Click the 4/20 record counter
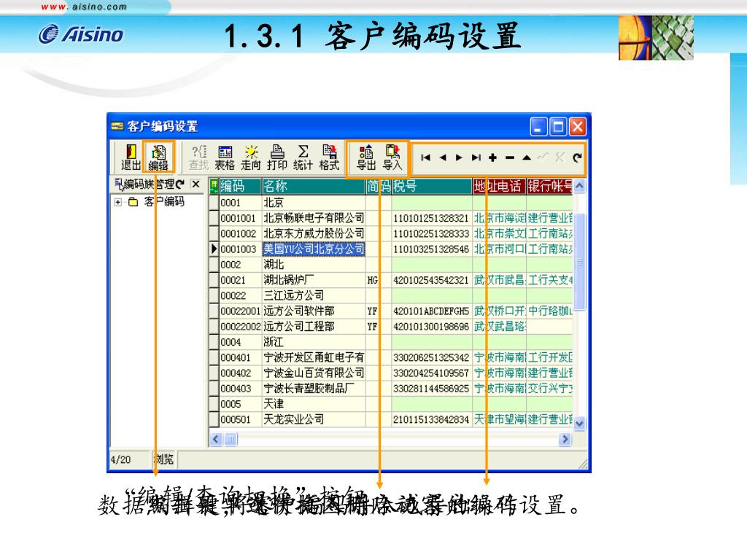Screen dimensions: 747x560 (x=120, y=460)
